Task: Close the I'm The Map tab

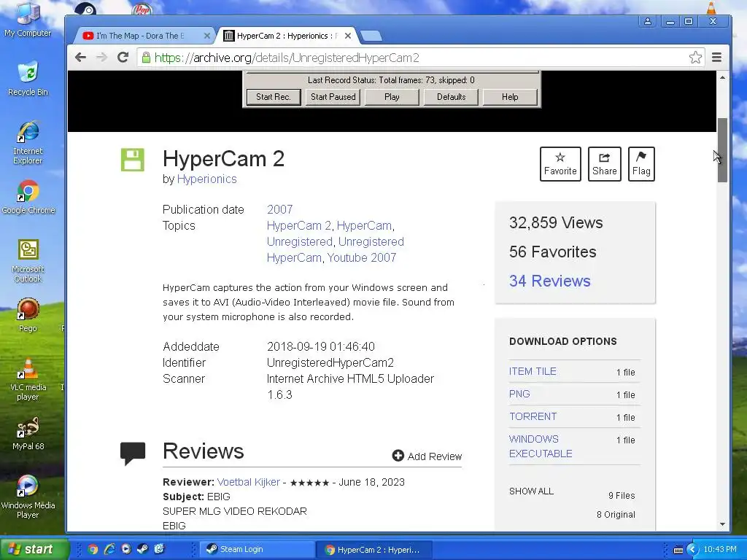Action: [x=206, y=36]
